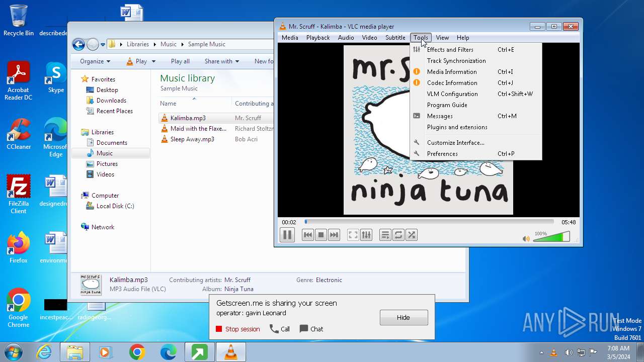Select Documents library
This screenshot has width=644, height=362.
(x=112, y=143)
